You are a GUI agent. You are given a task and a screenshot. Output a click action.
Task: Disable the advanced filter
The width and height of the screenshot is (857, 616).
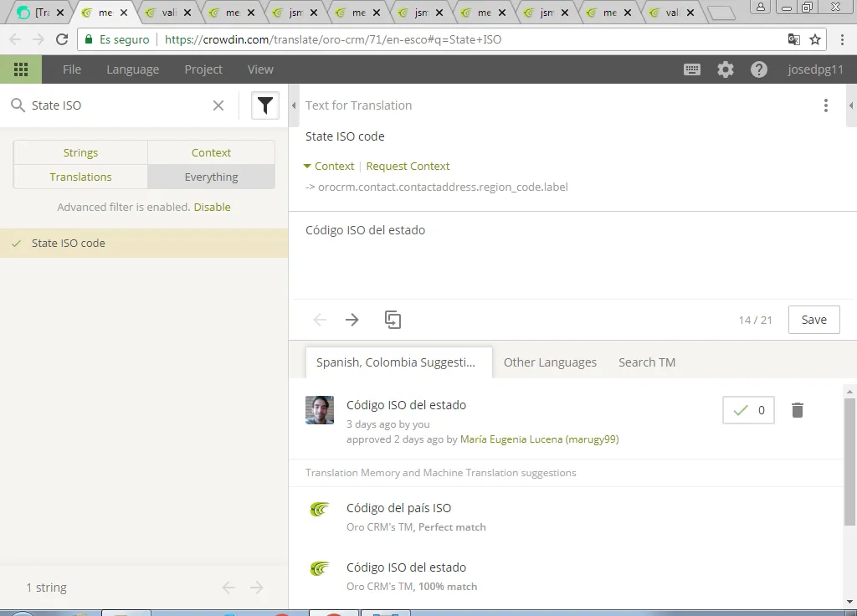212,208
